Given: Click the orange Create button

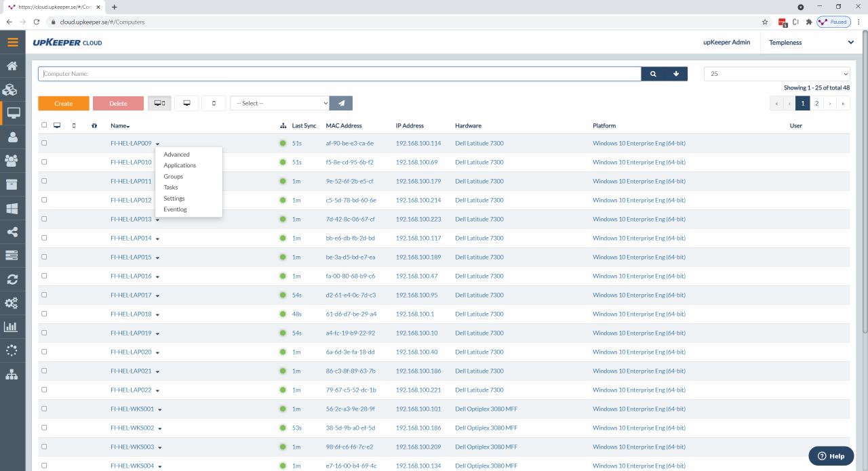Looking at the screenshot, I should [64, 103].
